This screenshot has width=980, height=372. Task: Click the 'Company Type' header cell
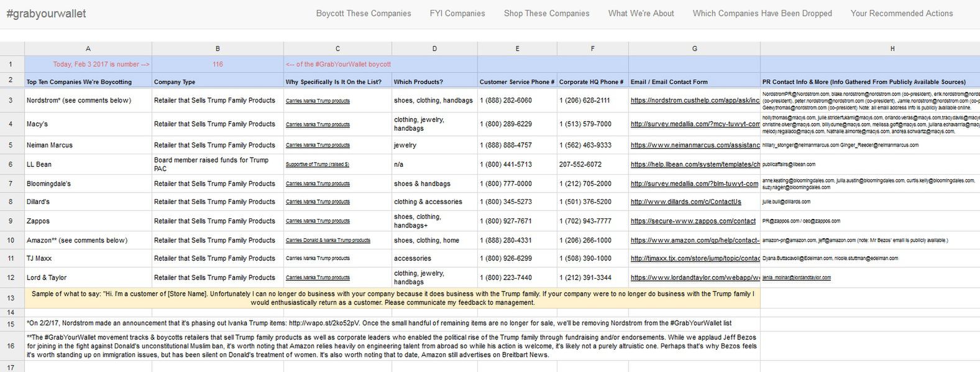[218, 81]
